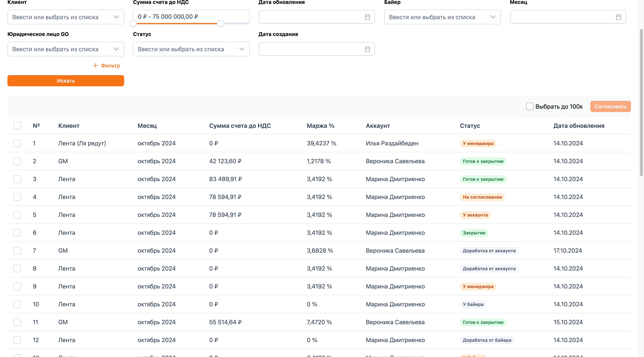Click margin value 39,4237 %
This screenshot has width=644, height=357.
coord(321,143)
